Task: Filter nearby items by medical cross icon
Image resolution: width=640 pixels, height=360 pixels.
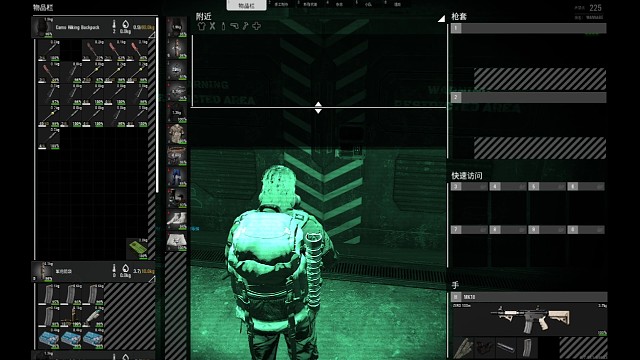Action: 256,26
